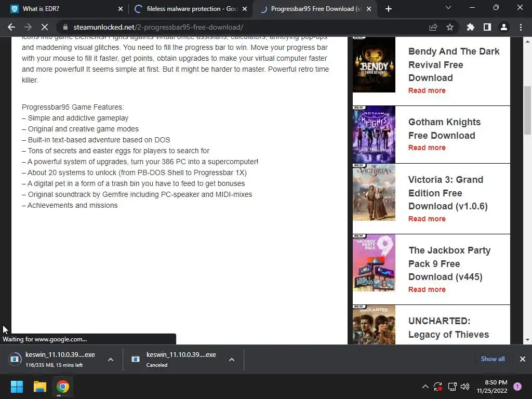Expand options for the canceled keswin download

pyautogui.click(x=232, y=360)
